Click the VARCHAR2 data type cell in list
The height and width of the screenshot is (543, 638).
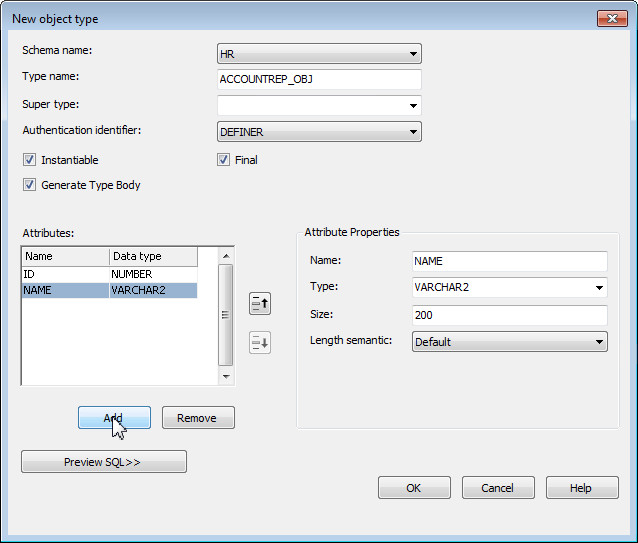pos(153,290)
